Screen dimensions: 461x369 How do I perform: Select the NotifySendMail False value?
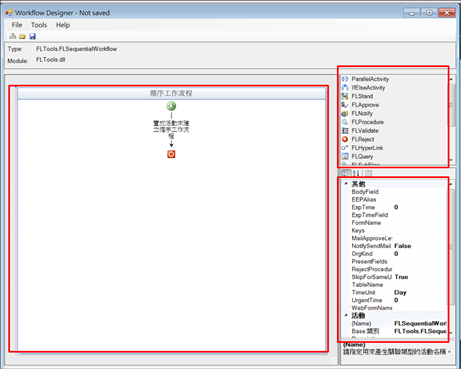tap(420, 246)
